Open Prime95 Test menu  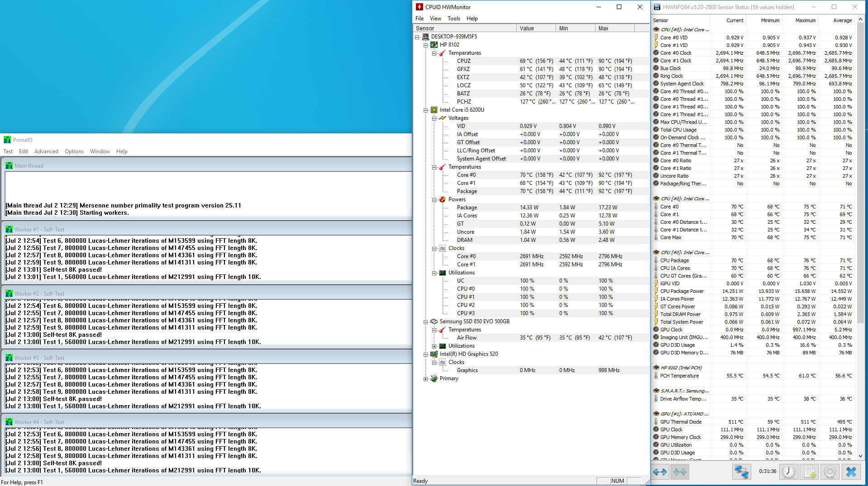coord(8,151)
